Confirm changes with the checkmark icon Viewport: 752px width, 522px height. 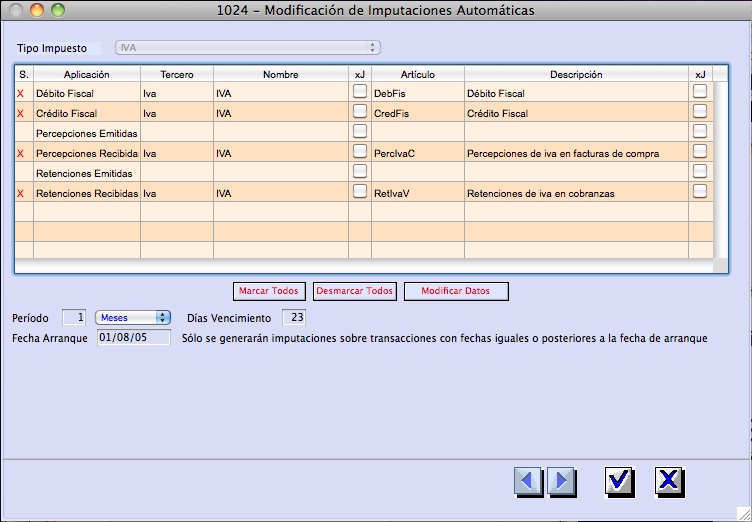tap(618, 481)
